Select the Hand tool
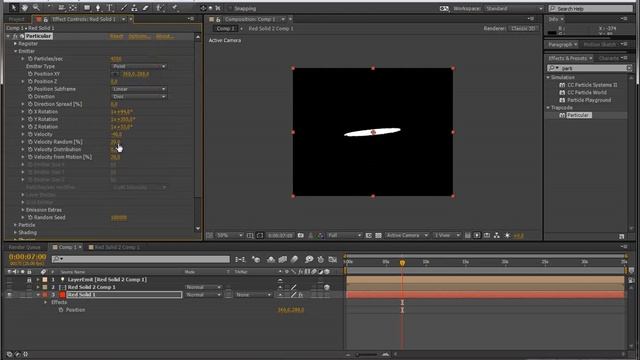Image resolution: width=640 pixels, height=360 pixels. click(25, 8)
